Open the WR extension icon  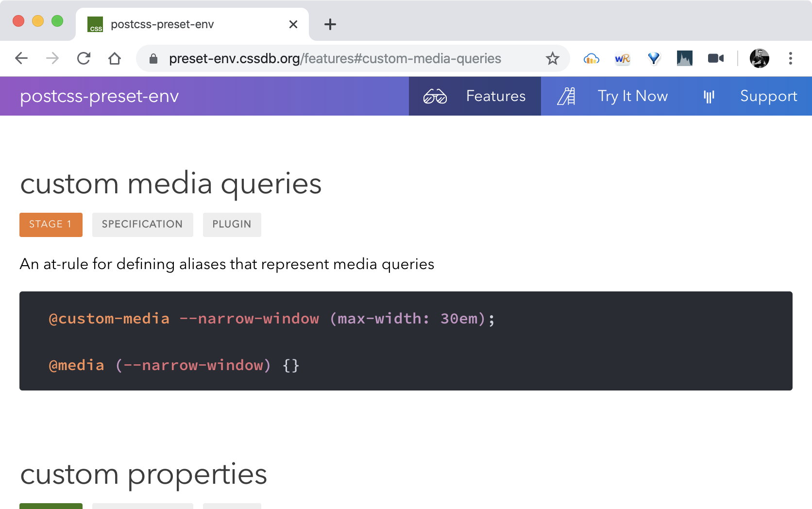[x=622, y=59]
